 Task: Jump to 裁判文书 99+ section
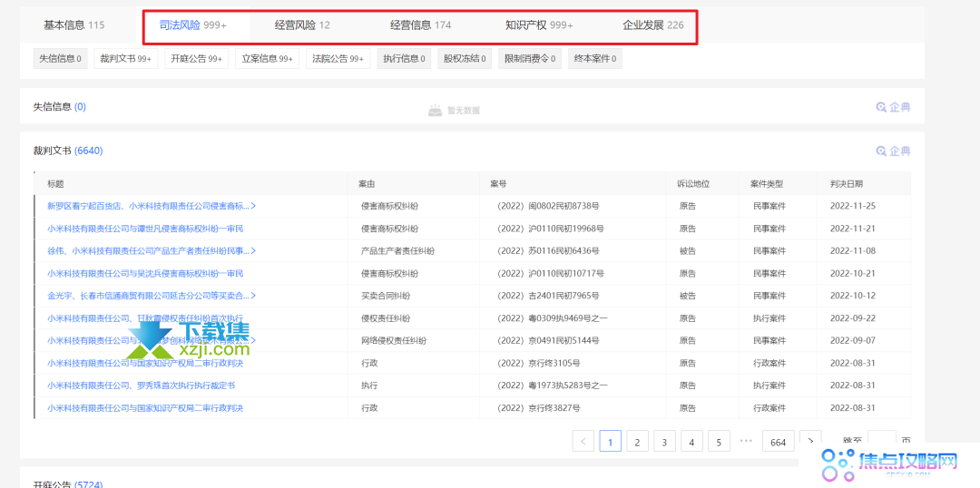[125, 59]
